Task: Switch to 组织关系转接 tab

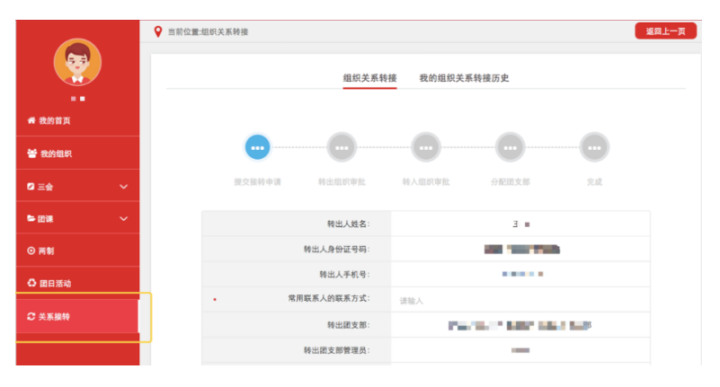Action: (x=370, y=78)
